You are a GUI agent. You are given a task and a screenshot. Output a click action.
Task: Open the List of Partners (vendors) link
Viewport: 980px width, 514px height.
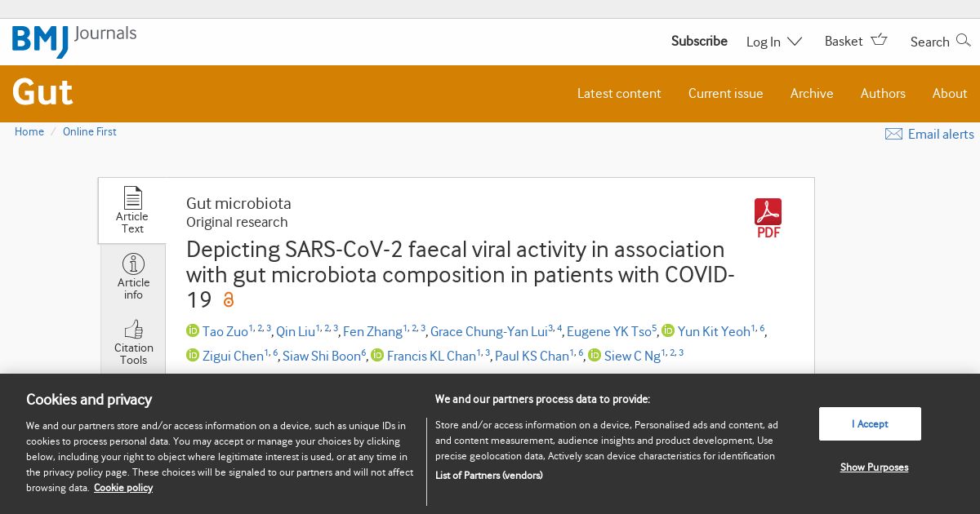pyautogui.click(x=488, y=475)
